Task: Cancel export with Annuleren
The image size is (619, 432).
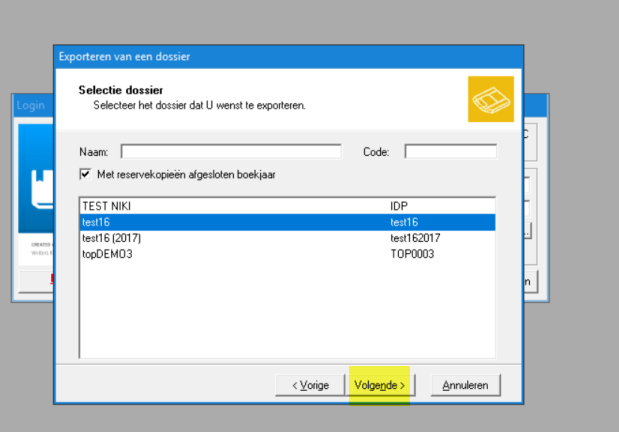Action: point(465,385)
